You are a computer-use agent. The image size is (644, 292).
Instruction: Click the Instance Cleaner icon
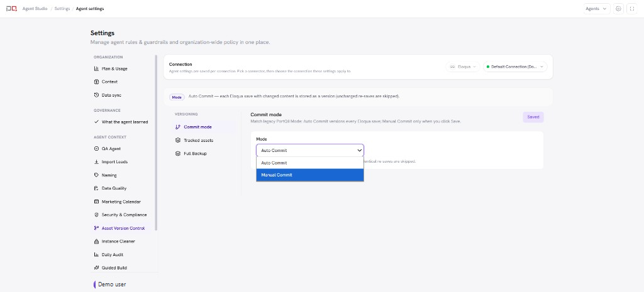click(96, 241)
